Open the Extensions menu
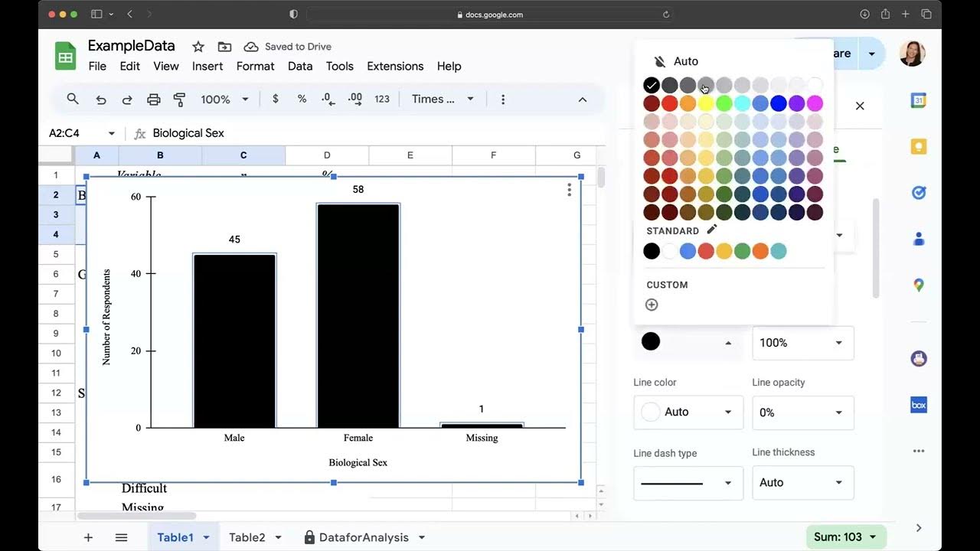This screenshot has width=980, height=551. [395, 67]
